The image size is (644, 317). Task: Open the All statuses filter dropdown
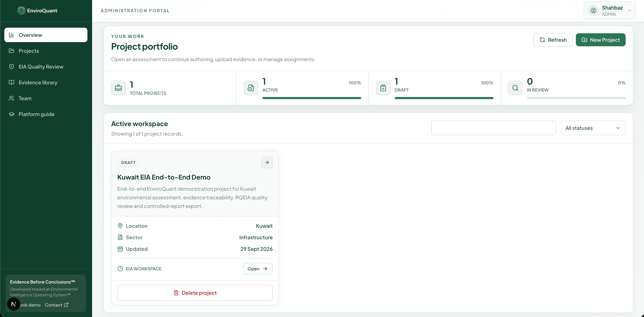593,128
